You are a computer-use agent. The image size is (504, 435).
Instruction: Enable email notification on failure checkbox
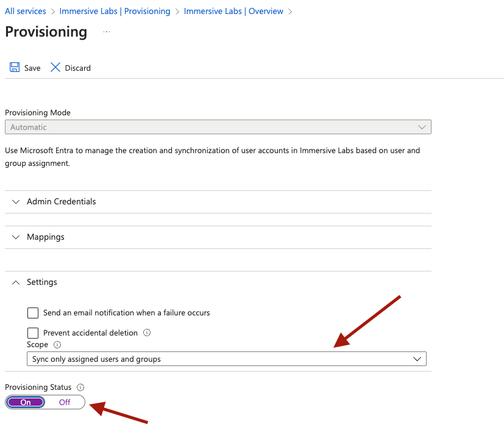click(x=33, y=313)
